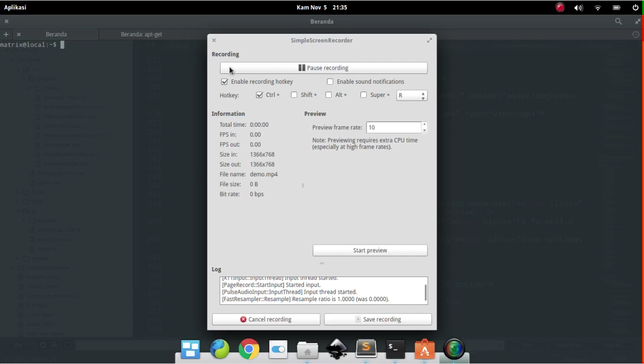This screenshot has width=644, height=364.
Task: Tick the Shift hotkey modifier checkbox
Action: pos(294,95)
